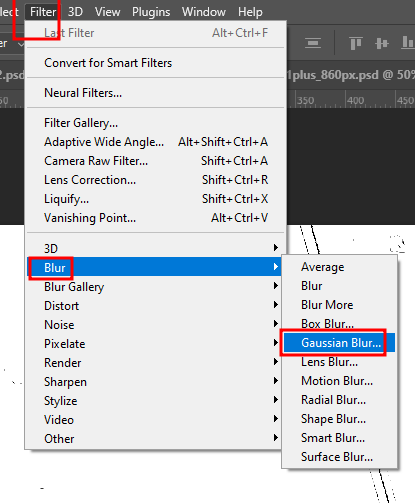The width and height of the screenshot is (415, 503).
Task: Expand the Blur submenu entry
Action: tap(155, 267)
